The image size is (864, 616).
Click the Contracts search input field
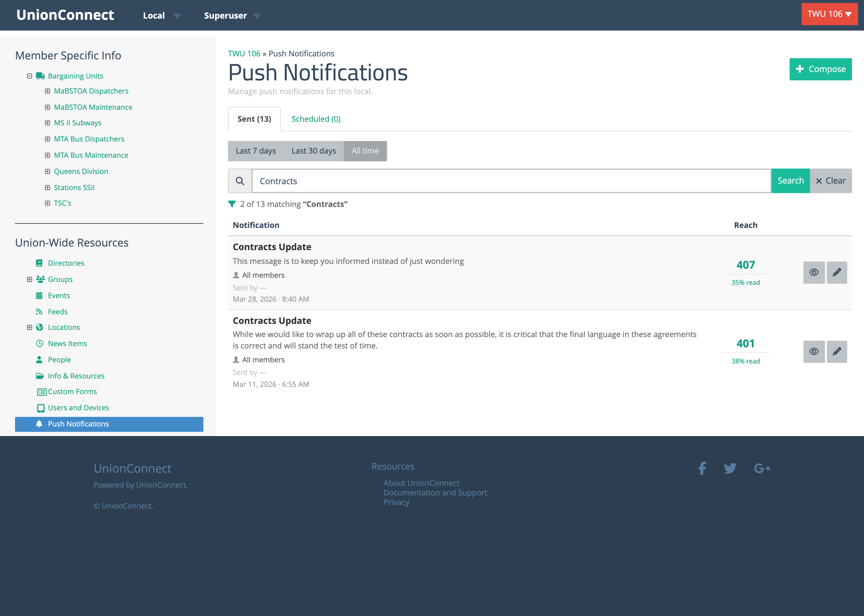(x=511, y=181)
